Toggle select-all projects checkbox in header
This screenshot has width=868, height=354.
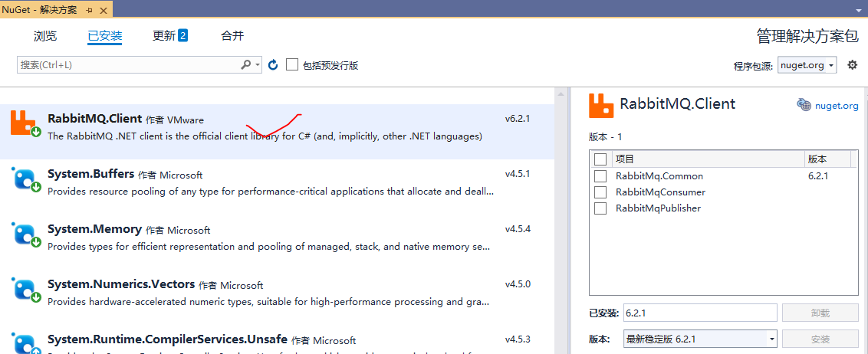(600, 159)
